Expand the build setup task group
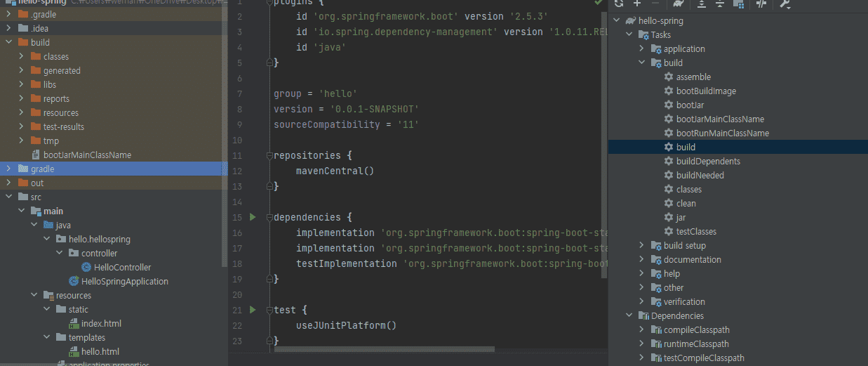Image resolution: width=868 pixels, height=366 pixels. 642,246
